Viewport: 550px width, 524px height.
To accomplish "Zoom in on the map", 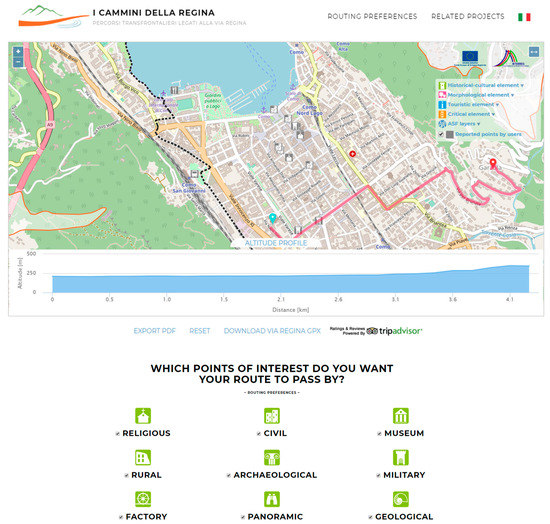I will tap(18, 52).
